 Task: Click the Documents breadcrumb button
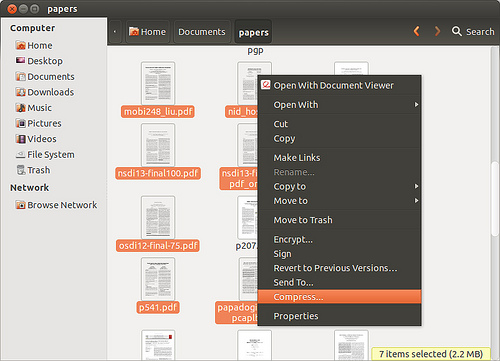tap(202, 32)
